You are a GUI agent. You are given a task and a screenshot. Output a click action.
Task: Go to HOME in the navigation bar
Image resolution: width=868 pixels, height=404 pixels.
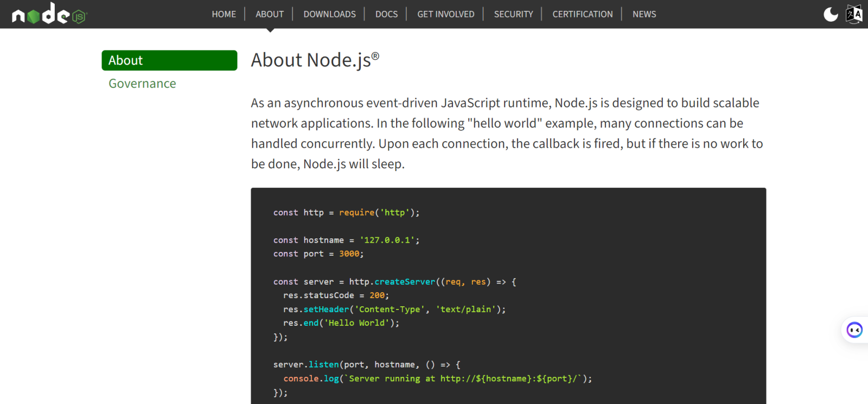pyautogui.click(x=224, y=14)
